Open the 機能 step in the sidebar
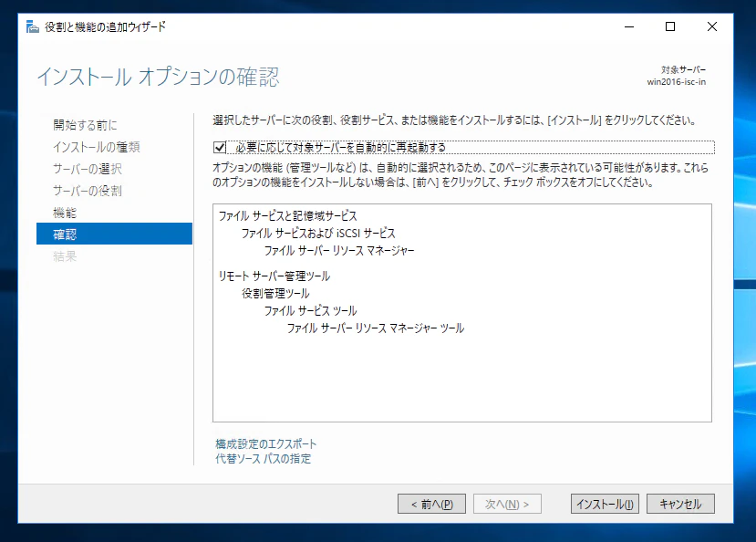Image resolution: width=756 pixels, height=542 pixels. 65,213
